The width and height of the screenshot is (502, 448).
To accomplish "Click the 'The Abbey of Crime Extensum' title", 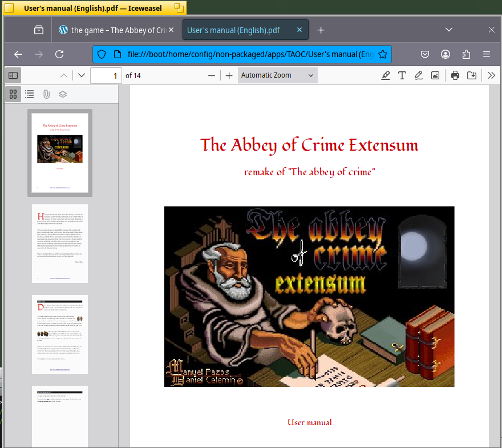I will click(x=309, y=145).
